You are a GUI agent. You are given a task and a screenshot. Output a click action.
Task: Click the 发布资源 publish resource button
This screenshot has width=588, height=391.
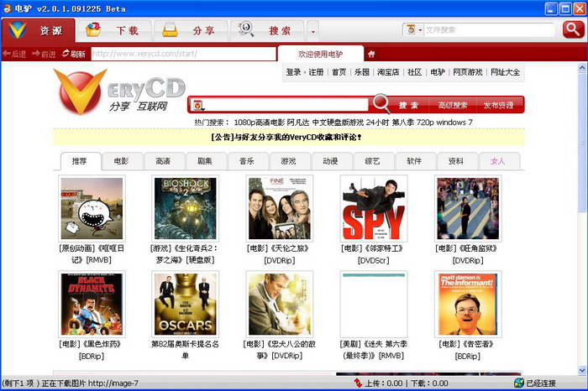[x=498, y=105]
